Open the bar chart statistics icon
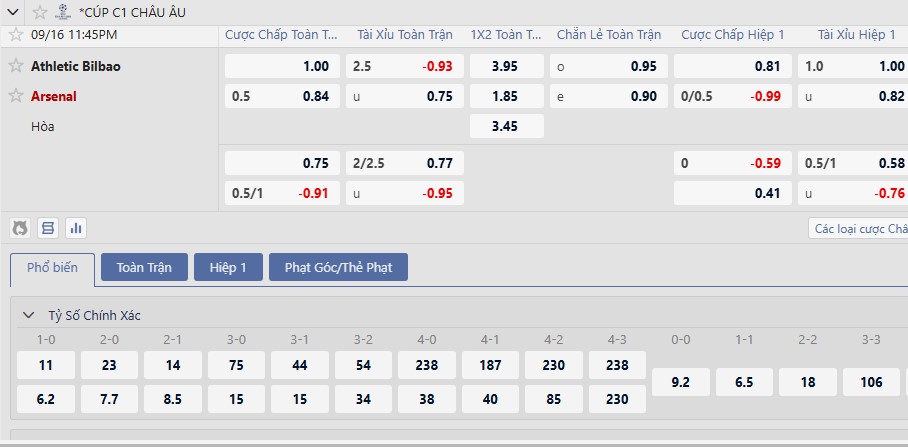 (x=75, y=228)
